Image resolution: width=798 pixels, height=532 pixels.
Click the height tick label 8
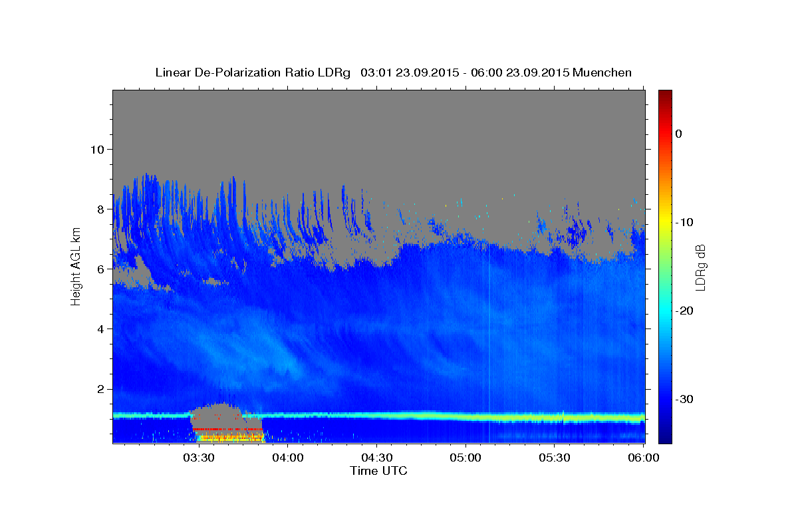pos(101,209)
